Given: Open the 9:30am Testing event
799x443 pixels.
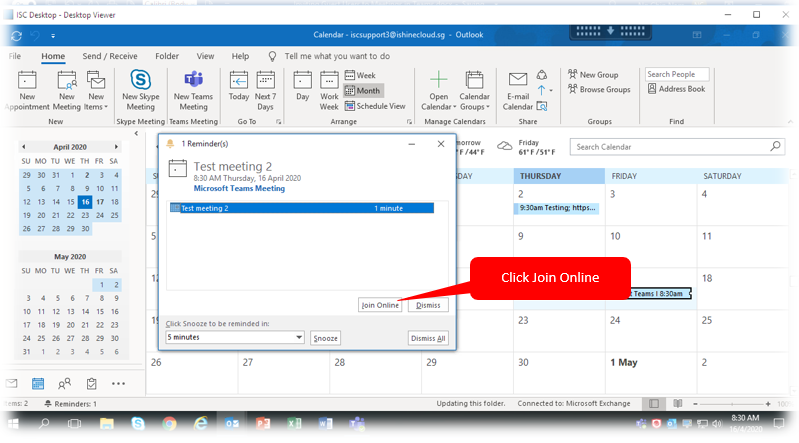Looking at the screenshot, I should point(556,208).
